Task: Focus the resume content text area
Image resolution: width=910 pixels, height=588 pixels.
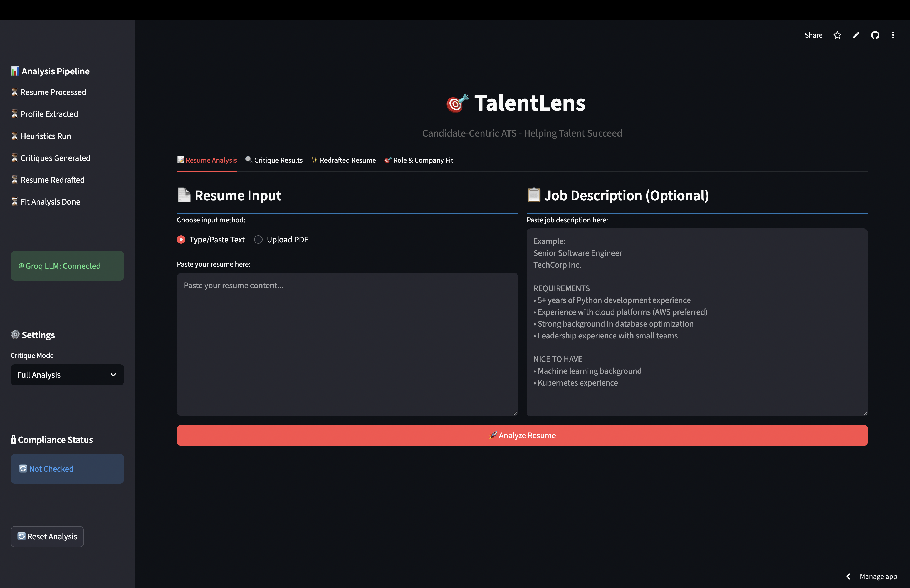Action: 347,344
